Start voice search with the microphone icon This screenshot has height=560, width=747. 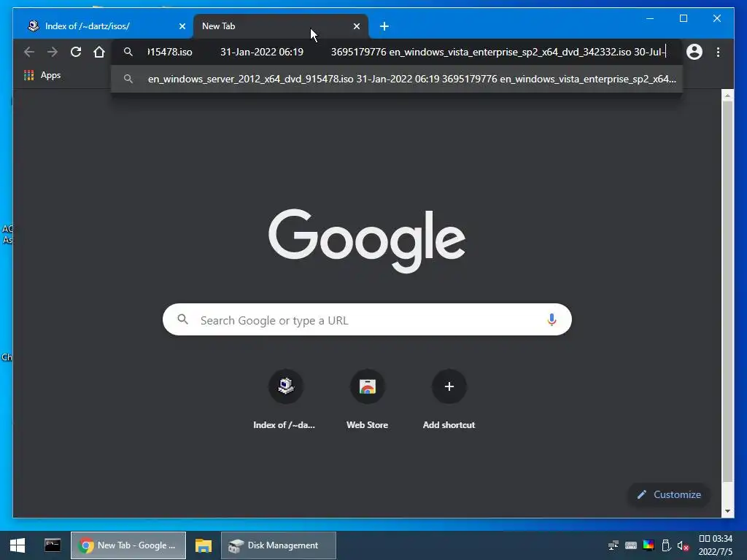tap(551, 319)
